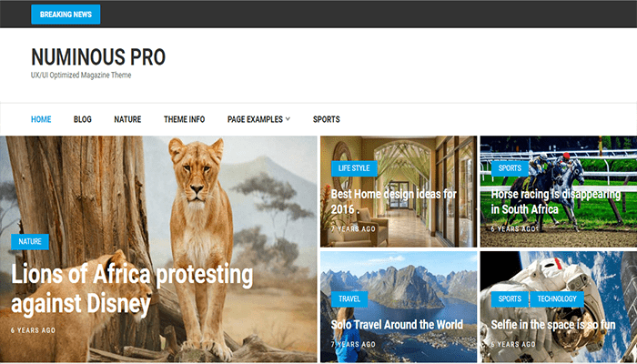This screenshot has width=637, height=364.
Task: Open Lions of Africa protesting against Disney headline
Action: click(x=132, y=288)
